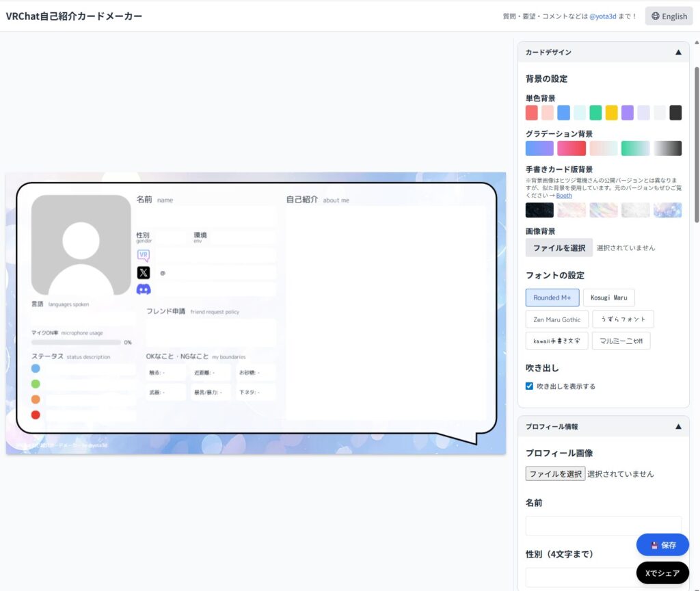700x591 pixels.
Task: Uncheck the 吹き出しを表示する checkbox
Action: point(529,386)
